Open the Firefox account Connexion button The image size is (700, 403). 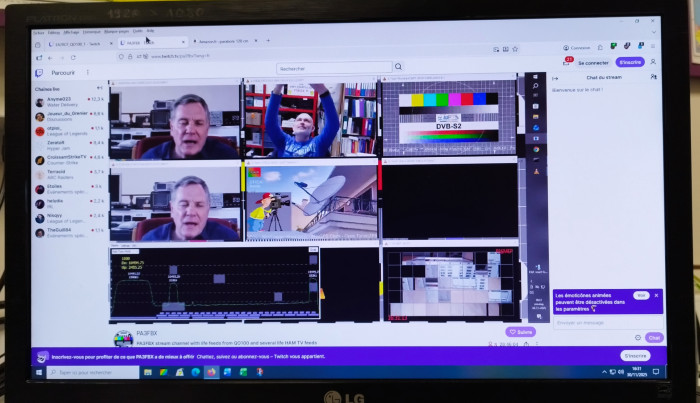tap(577, 47)
